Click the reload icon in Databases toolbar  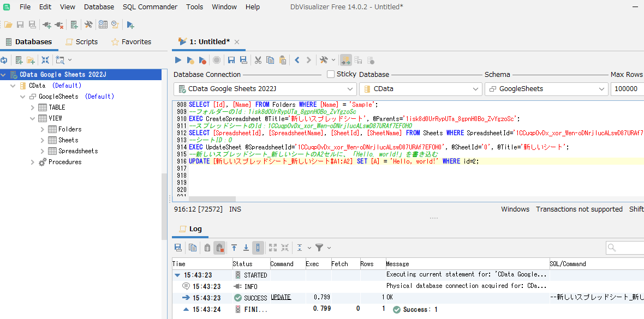(4, 60)
